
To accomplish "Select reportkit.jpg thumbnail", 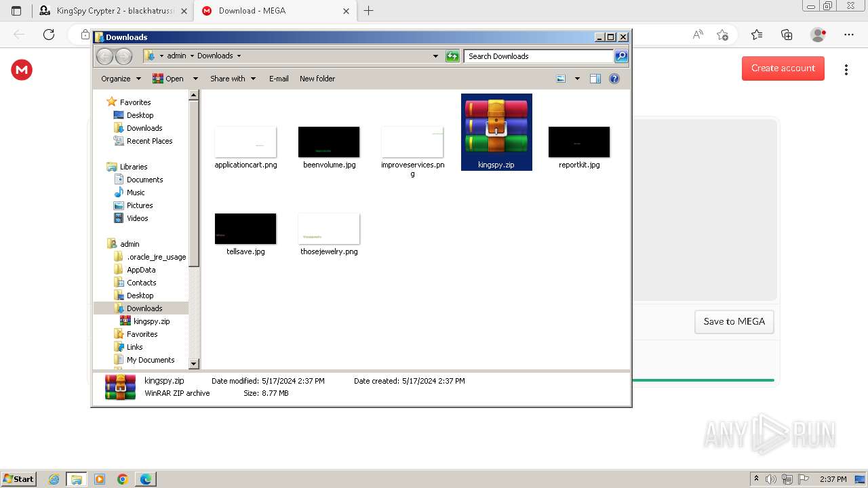I will click(x=579, y=142).
